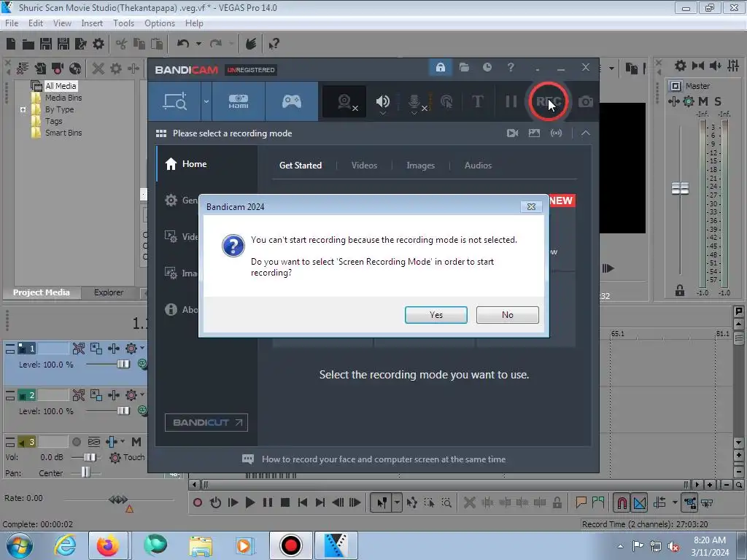Click audio-only broadcast icon in mode bar
This screenshot has height=560, width=747.
click(556, 133)
